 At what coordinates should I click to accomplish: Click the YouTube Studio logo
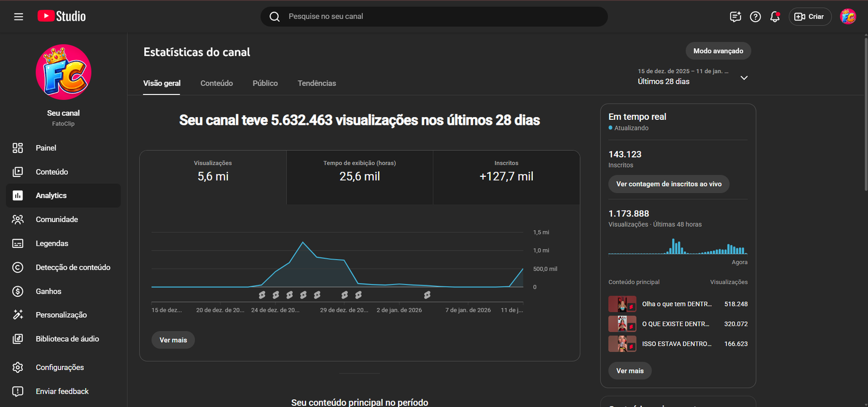[x=62, y=16]
